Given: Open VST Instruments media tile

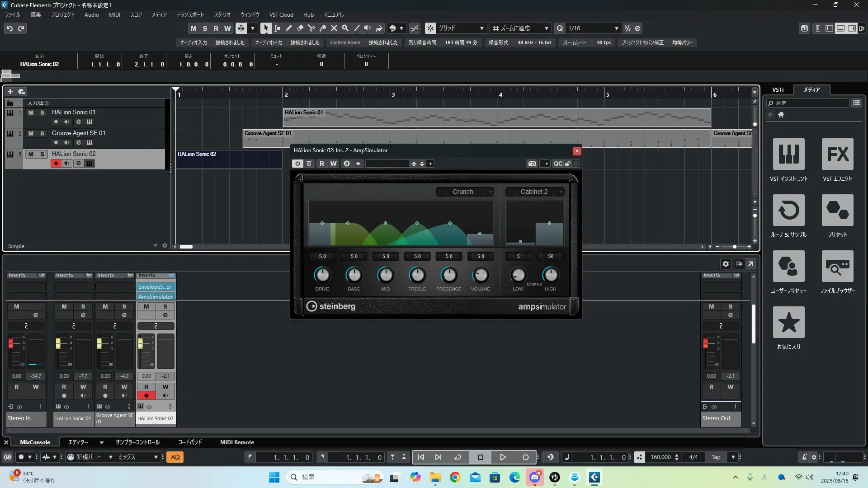Looking at the screenshot, I should click(788, 155).
